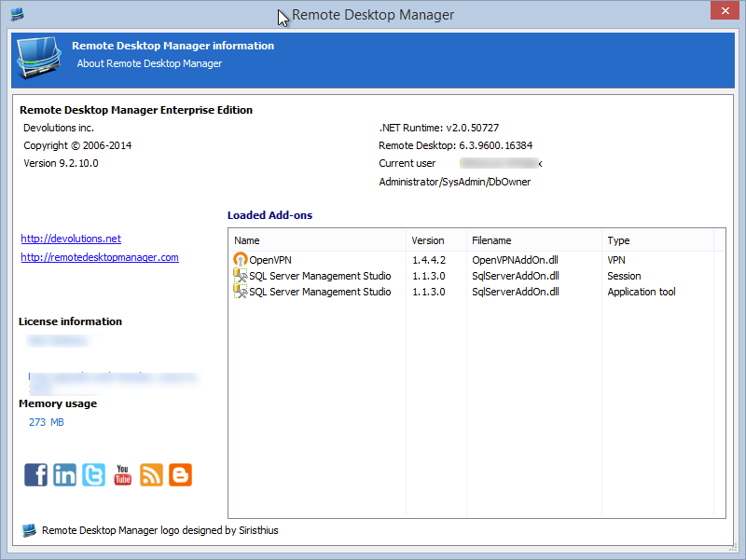Click the VPN type cell
The height and width of the screenshot is (560, 746).
616,260
